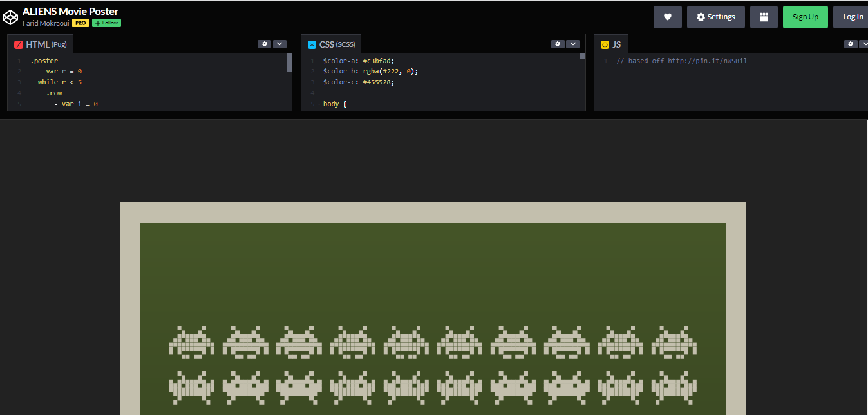The width and height of the screenshot is (868, 415).
Task: Open JS panel settings gear
Action: (851, 44)
